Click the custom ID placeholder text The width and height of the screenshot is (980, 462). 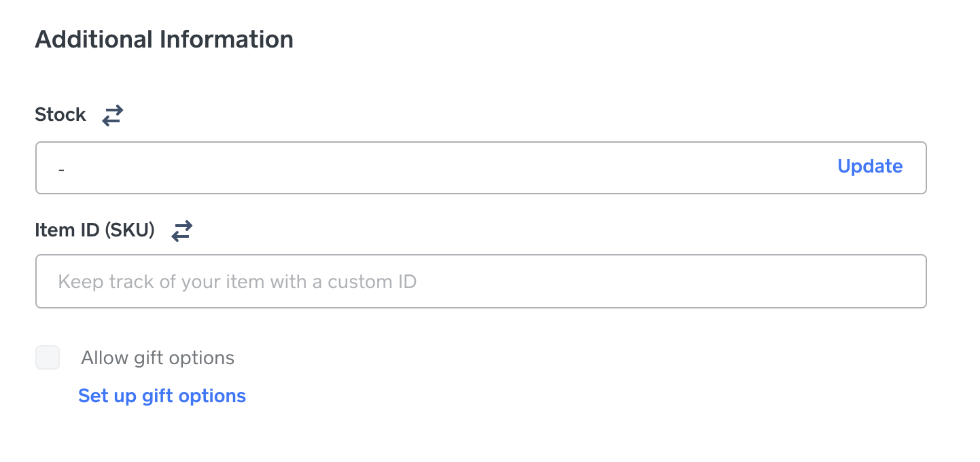pos(237,281)
